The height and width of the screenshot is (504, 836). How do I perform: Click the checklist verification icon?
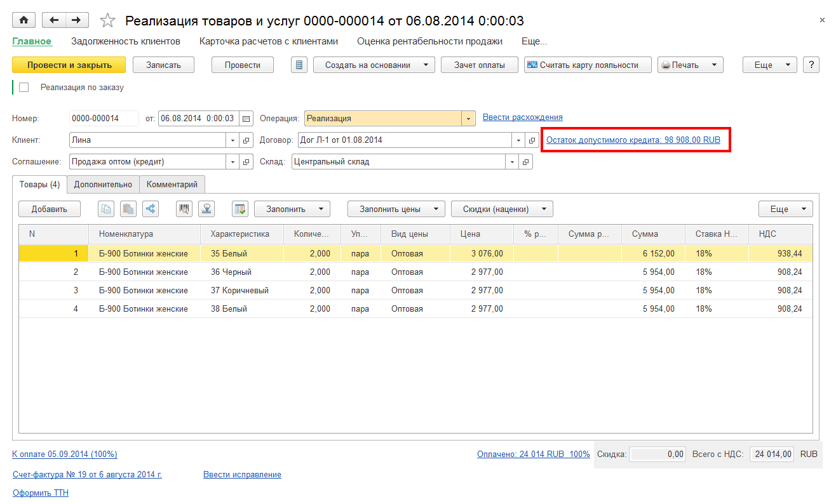click(x=239, y=209)
